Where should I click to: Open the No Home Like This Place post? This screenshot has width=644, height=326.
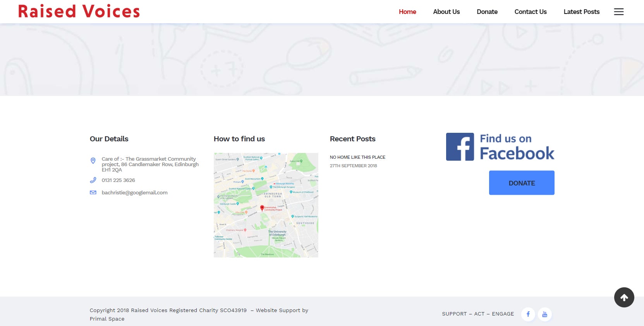click(x=357, y=157)
